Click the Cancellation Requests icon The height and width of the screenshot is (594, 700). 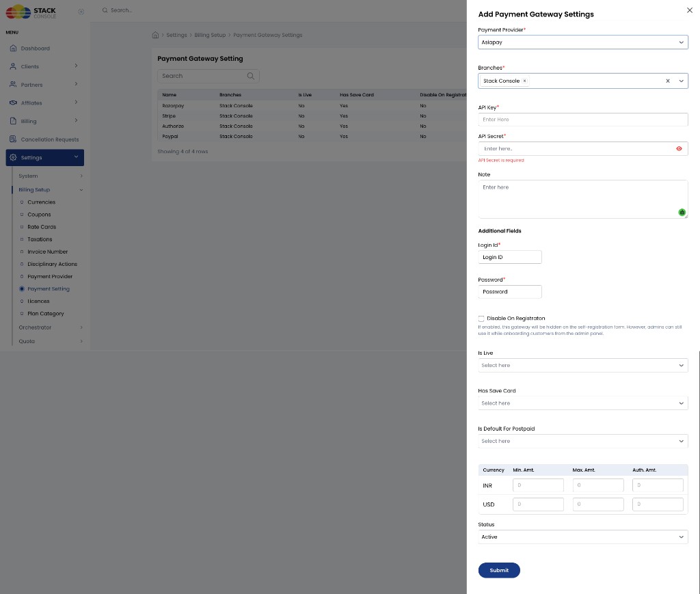(x=14, y=139)
